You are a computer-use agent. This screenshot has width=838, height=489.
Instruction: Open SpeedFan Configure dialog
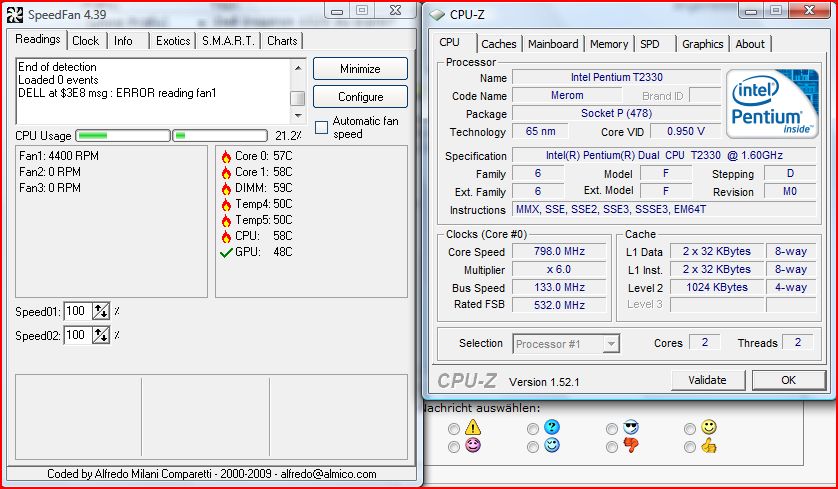360,97
